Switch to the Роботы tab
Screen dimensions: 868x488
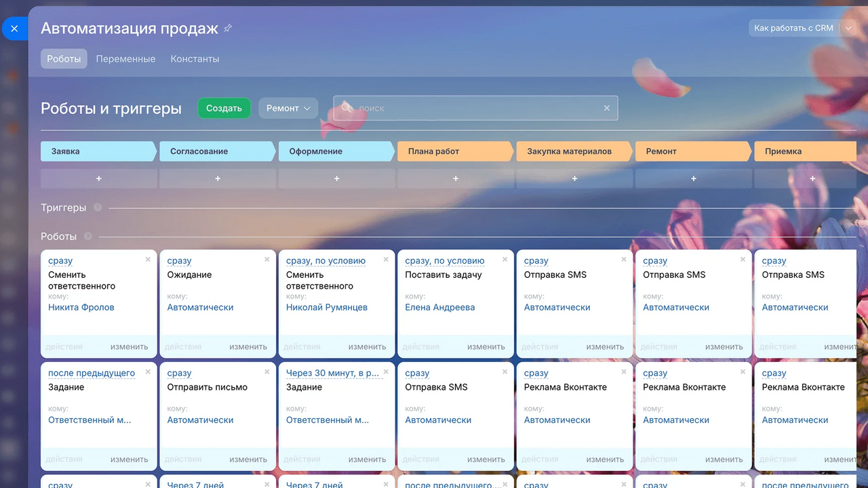pyautogui.click(x=64, y=59)
